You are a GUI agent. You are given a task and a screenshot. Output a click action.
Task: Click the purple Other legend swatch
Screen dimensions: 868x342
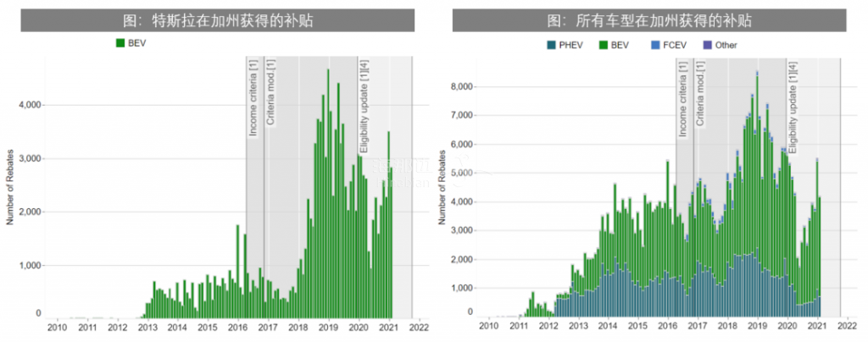(707, 46)
